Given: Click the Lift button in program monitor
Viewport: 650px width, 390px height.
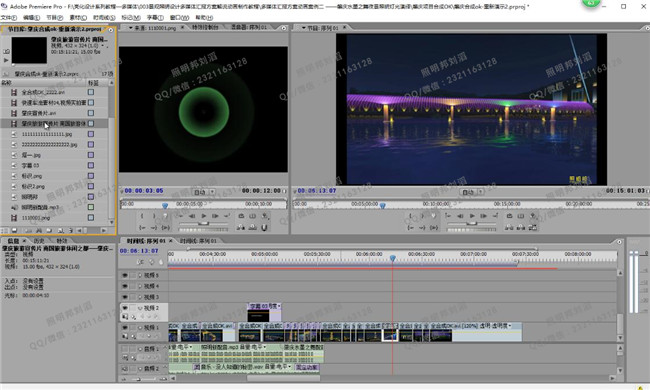Looking at the screenshot, I should click(x=509, y=228).
